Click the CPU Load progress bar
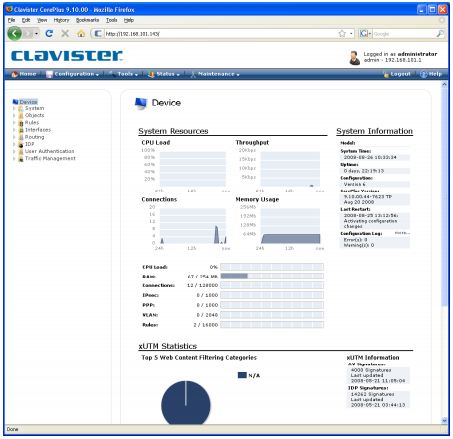Image resolution: width=453 pixels, height=439 pixels. (x=272, y=267)
